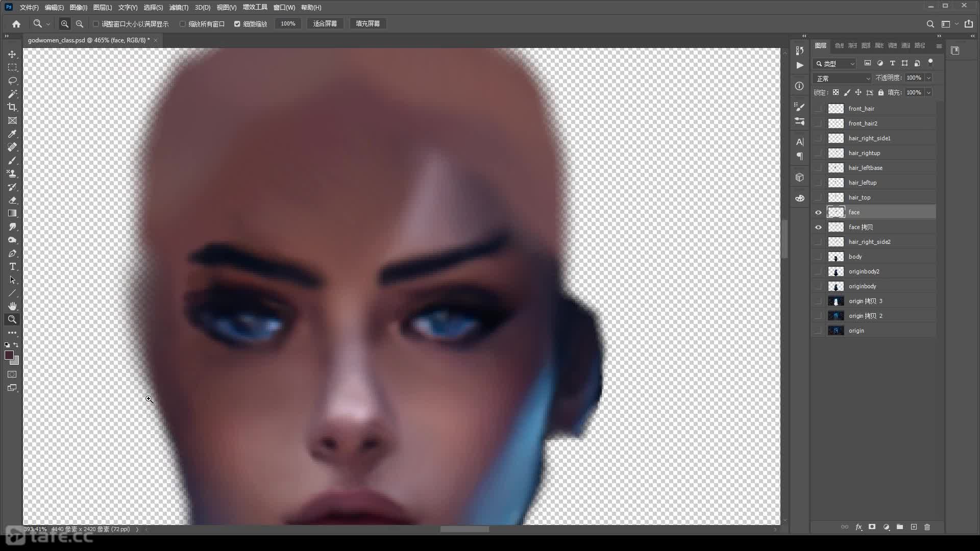Select the Magic Wand tool
Screen dimensions: 980x551
tap(12, 94)
